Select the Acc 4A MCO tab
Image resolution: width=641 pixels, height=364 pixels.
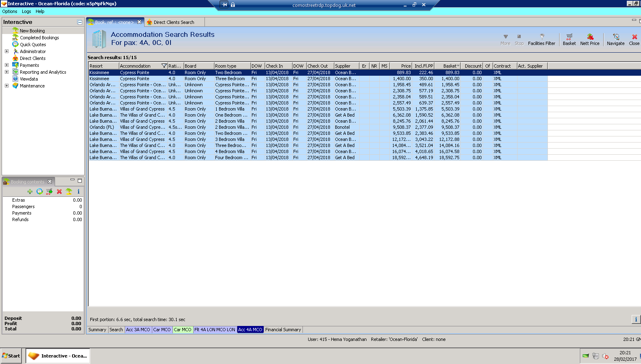pos(250,330)
